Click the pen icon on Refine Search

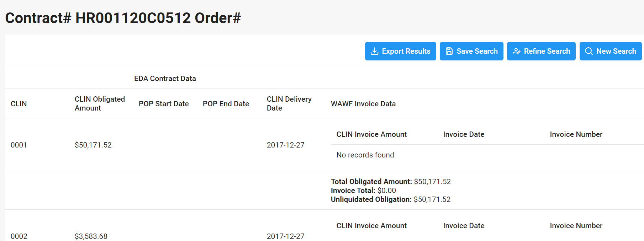point(516,51)
